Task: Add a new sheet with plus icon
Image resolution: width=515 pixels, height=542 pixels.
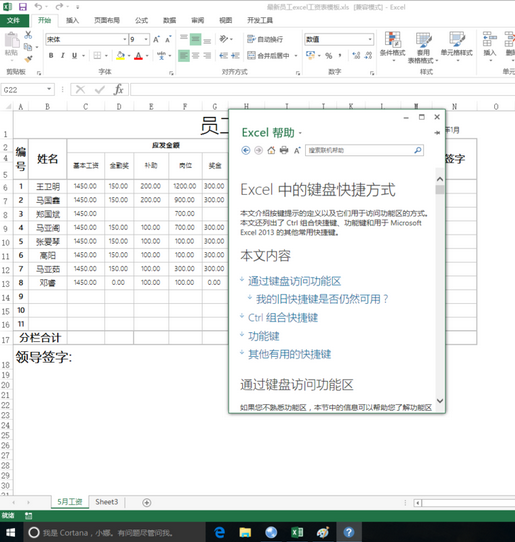Action: (147, 502)
